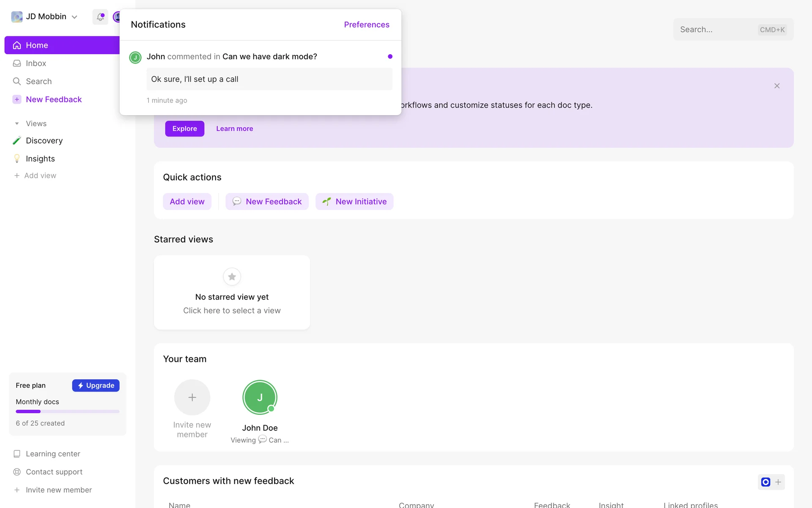This screenshot has width=812, height=508.
Task: Open notification Preferences
Action: point(366,25)
